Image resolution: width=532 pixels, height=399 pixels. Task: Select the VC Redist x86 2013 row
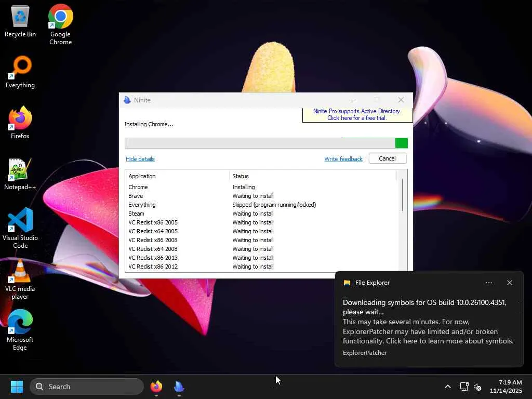click(261, 258)
